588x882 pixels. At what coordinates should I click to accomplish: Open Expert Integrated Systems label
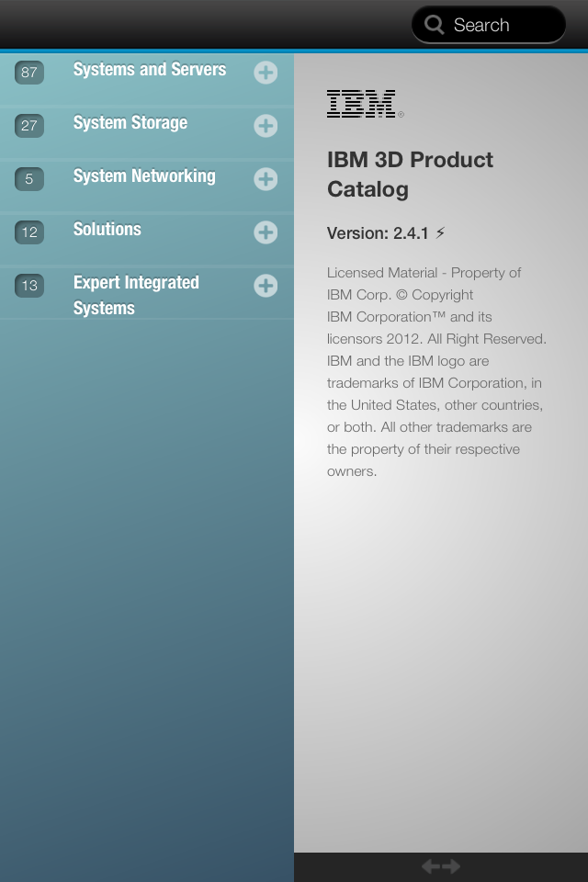(x=136, y=295)
